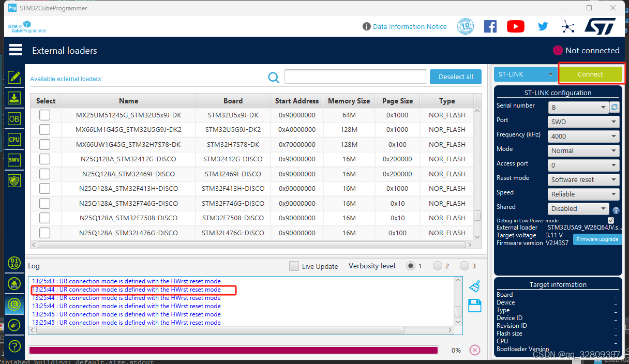Click the search magnifier icon

274,77
